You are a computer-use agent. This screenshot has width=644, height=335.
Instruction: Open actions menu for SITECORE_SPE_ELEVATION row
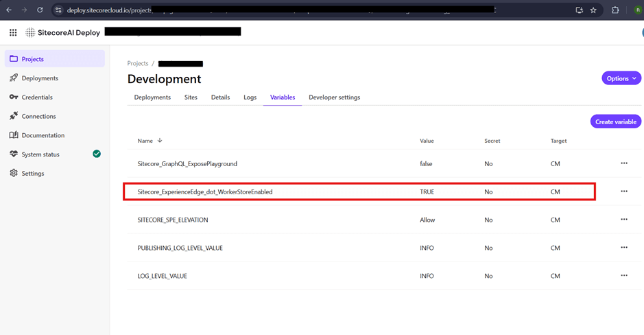click(x=623, y=220)
